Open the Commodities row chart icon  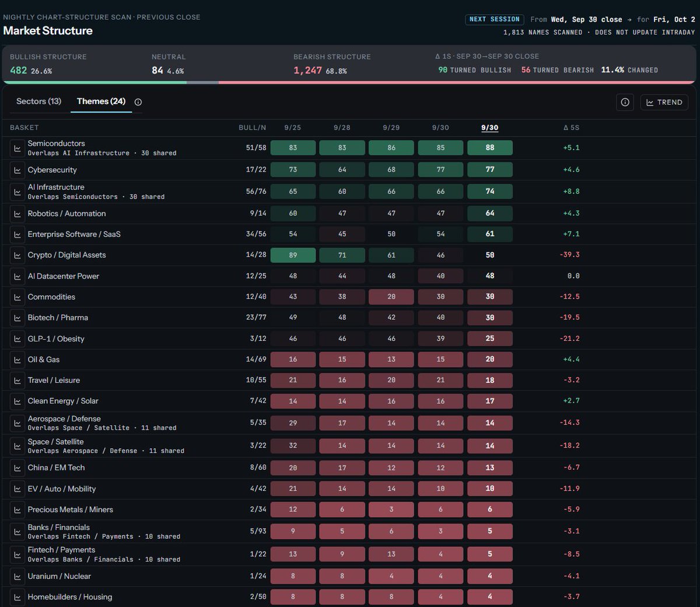point(17,297)
